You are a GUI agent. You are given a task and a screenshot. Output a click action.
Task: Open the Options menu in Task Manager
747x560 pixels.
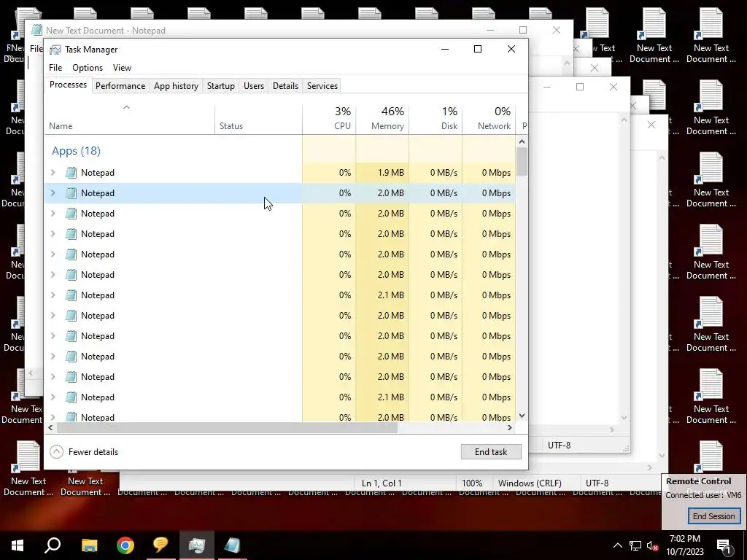(88, 68)
